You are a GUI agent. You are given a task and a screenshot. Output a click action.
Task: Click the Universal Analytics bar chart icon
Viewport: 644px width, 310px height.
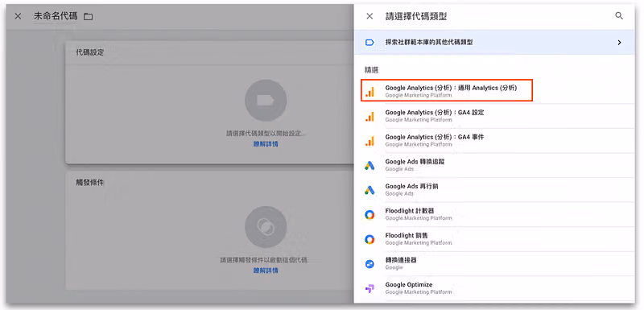369,92
